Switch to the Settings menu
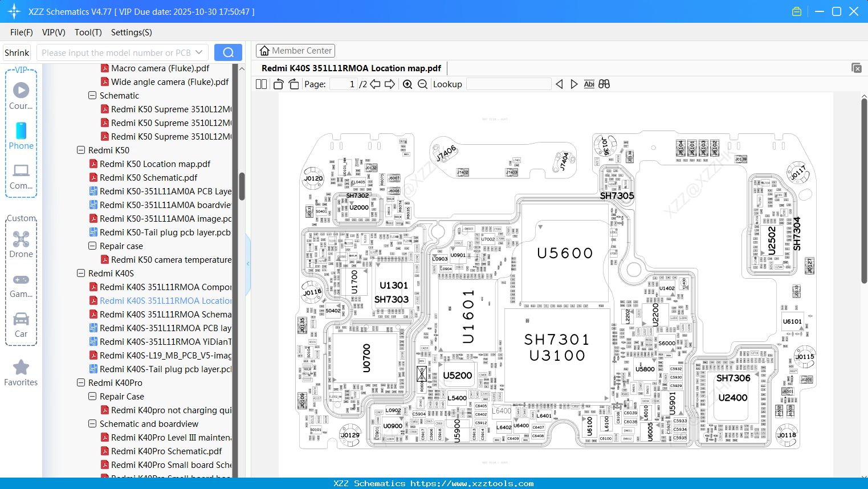868x489 pixels. [x=131, y=32]
